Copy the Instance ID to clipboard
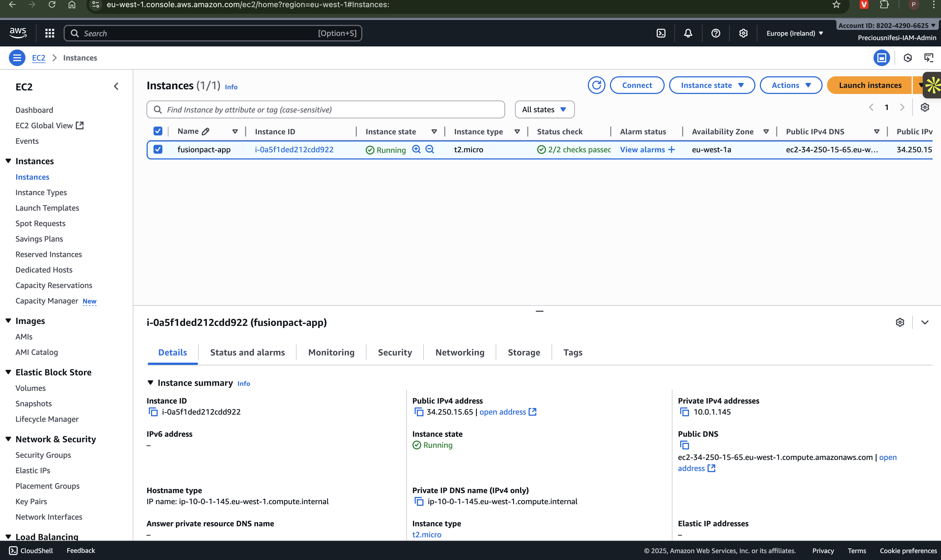 point(153,412)
